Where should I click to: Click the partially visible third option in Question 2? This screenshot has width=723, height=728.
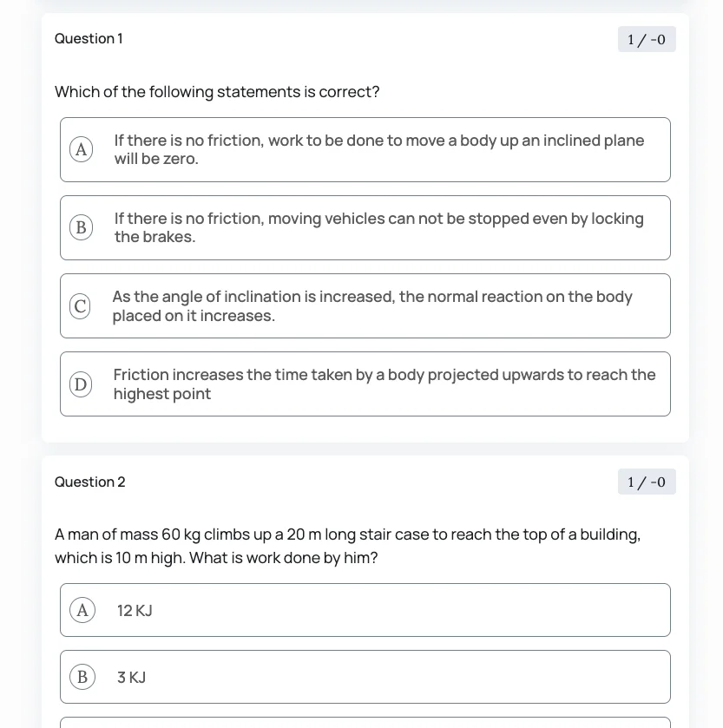[365, 723]
